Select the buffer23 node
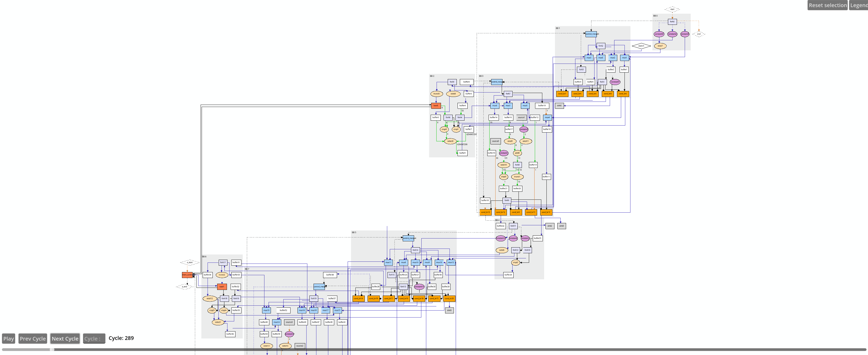The image size is (868, 355). (537, 238)
